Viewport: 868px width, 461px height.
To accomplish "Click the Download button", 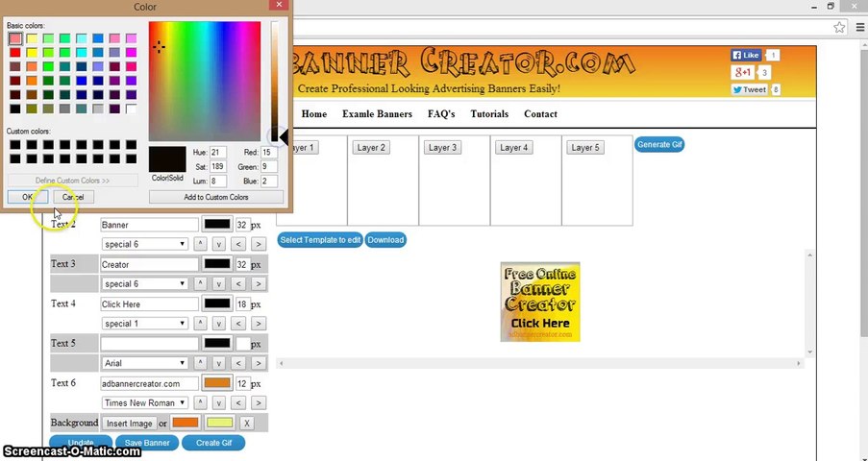I will tap(385, 240).
